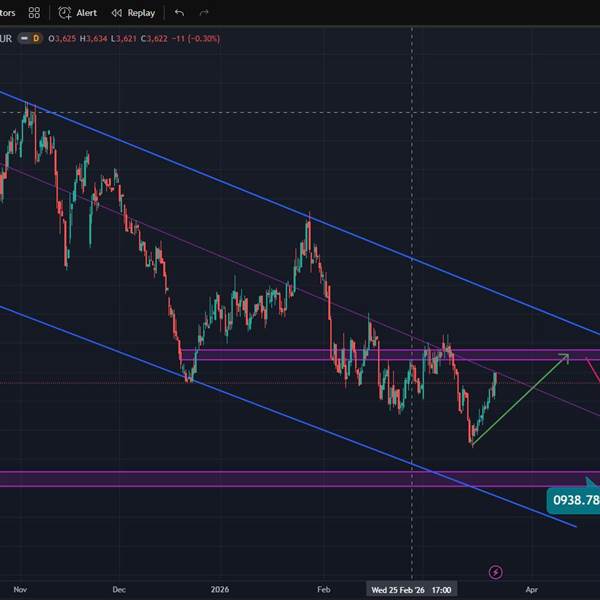Collapse the symbol legend toggle pill
The width and height of the screenshot is (600, 600).
(24, 39)
